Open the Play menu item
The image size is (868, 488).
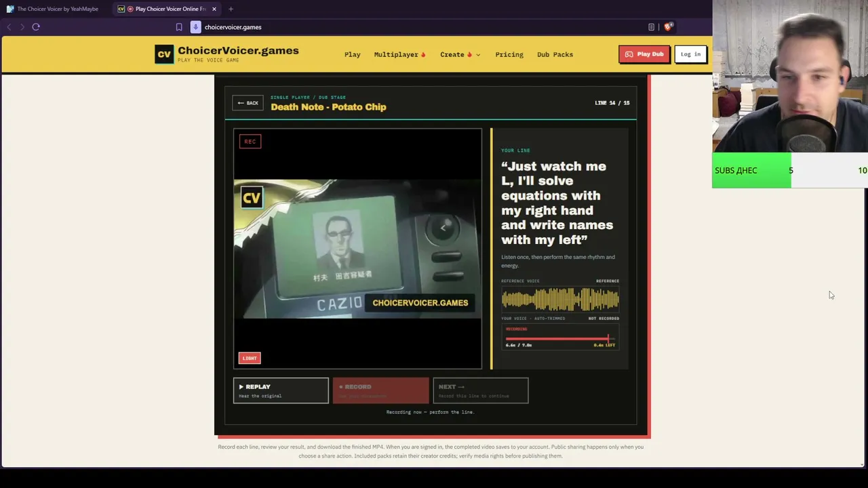353,54
